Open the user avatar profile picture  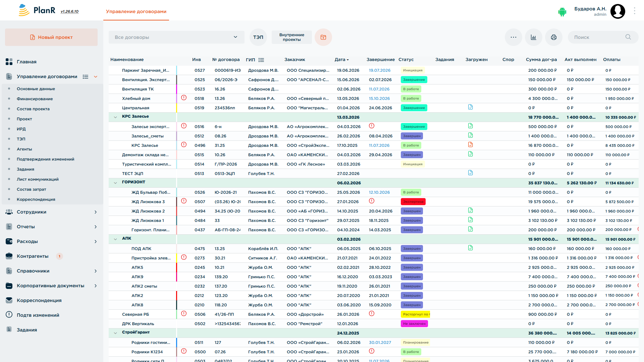click(618, 11)
